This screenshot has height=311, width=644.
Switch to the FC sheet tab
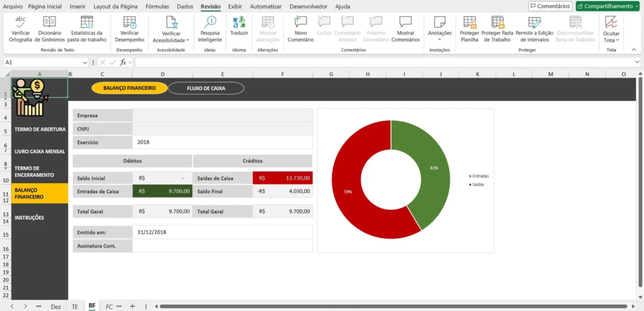click(109, 306)
